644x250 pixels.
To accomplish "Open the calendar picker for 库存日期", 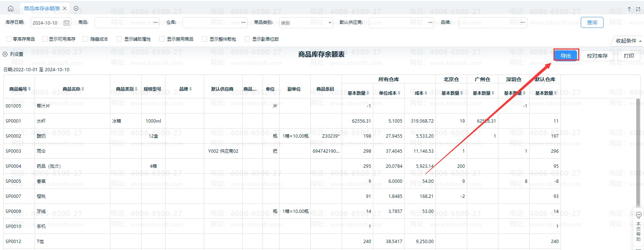I will click(67, 23).
